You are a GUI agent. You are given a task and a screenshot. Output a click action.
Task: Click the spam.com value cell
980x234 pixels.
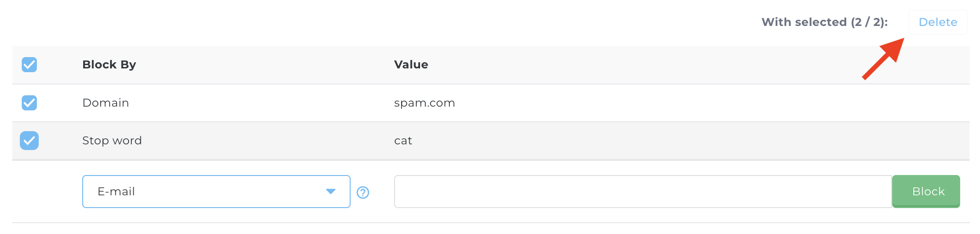pos(424,103)
